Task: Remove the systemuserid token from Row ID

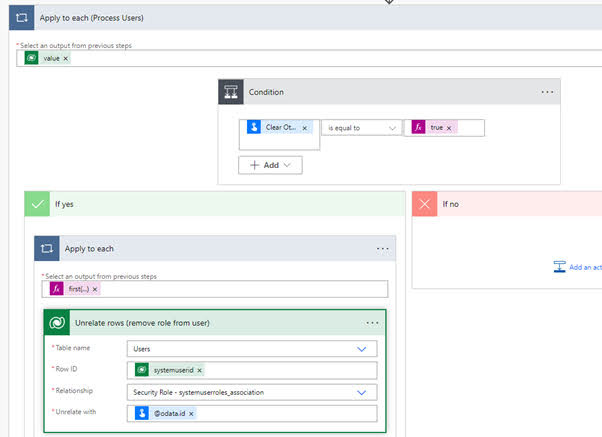Action: pyautogui.click(x=199, y=370)
